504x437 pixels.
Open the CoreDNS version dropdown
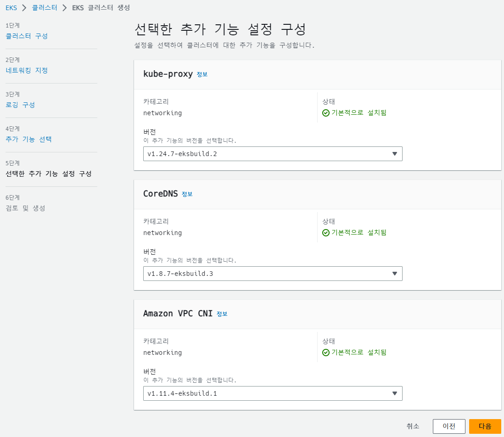[273, 274]
